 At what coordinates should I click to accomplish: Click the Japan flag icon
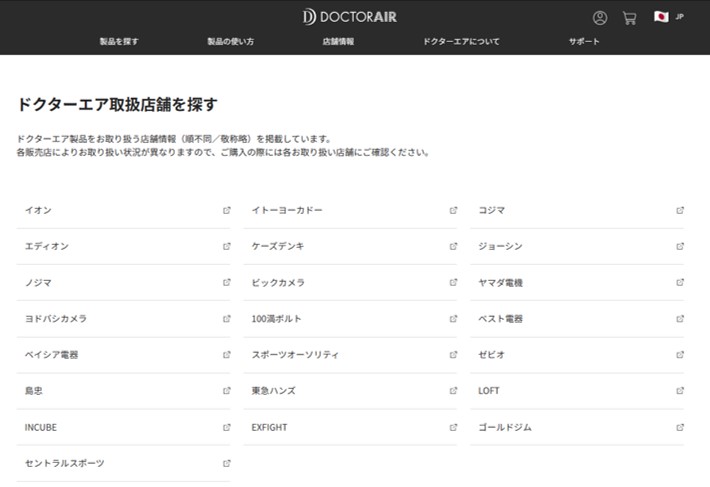point(661,17)
